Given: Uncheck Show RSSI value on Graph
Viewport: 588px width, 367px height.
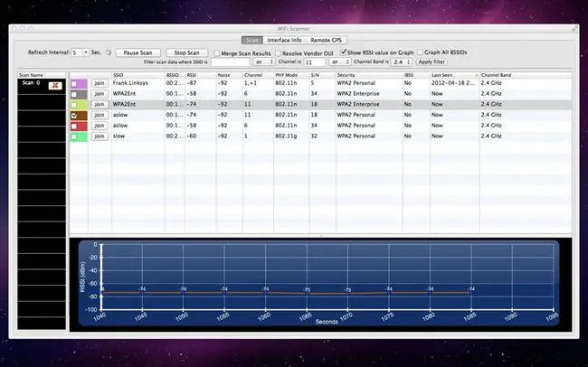Looking at the screenshot, I should [343, 52].
